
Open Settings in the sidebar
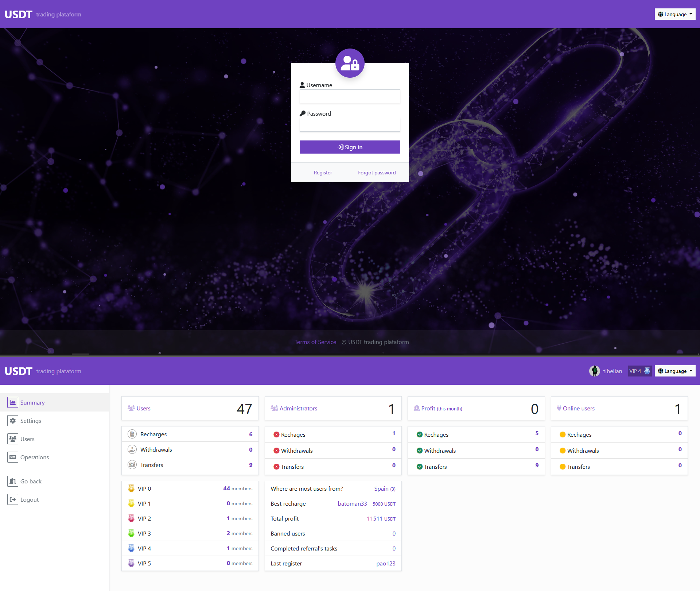(x=54, y=421)
